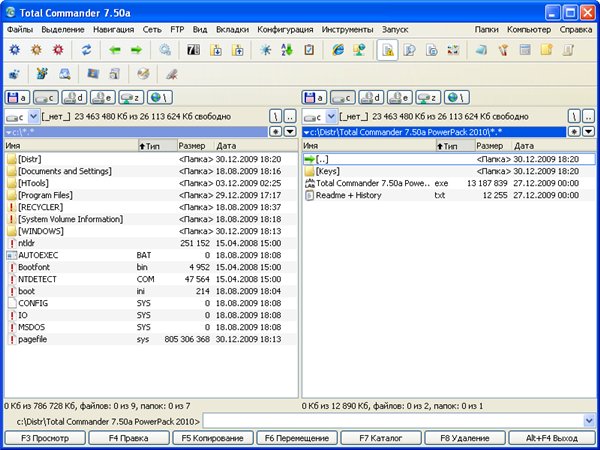Open the Выделение menu
Viewport: 600px width, 450px height.
(x=63, y=29)
